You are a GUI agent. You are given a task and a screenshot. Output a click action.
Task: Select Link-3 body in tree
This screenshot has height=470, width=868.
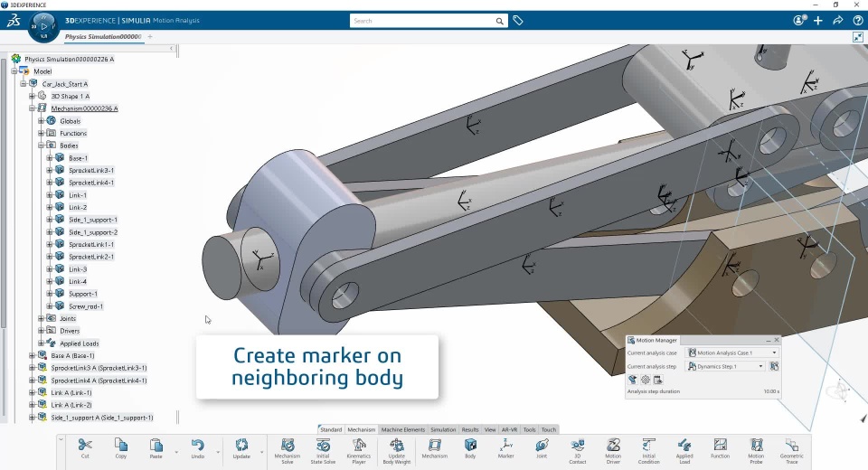(78, 269)
